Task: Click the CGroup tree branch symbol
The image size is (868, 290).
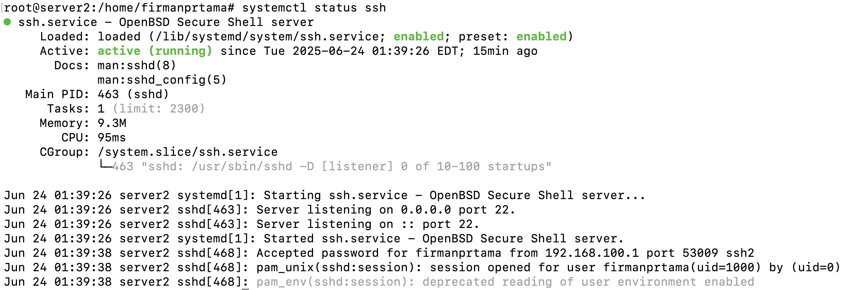Action: coord(106,165)
